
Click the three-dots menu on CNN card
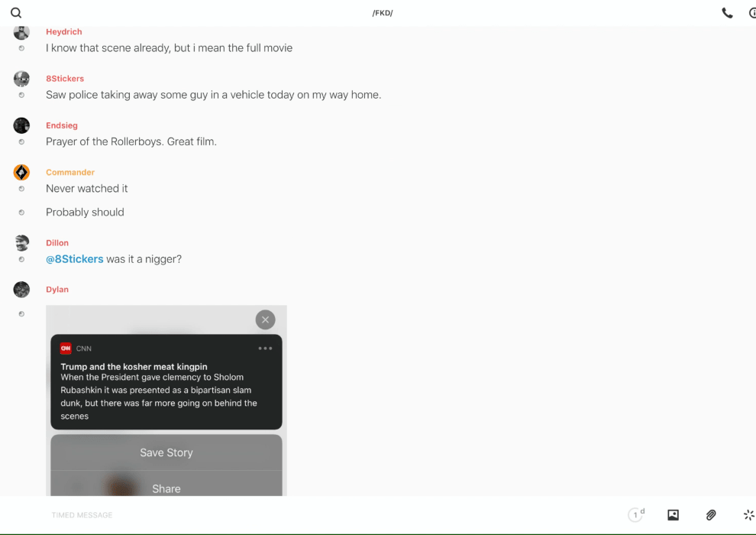(265, 349)
